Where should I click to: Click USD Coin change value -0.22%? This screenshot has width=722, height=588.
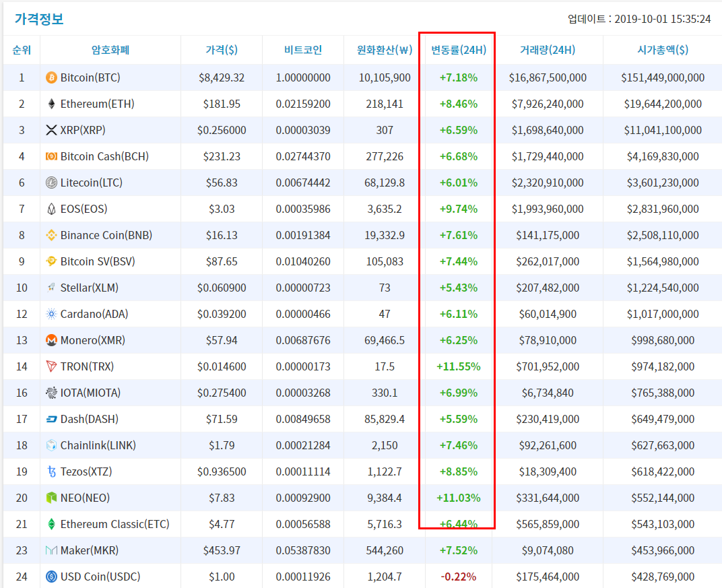tap(459, 576)
